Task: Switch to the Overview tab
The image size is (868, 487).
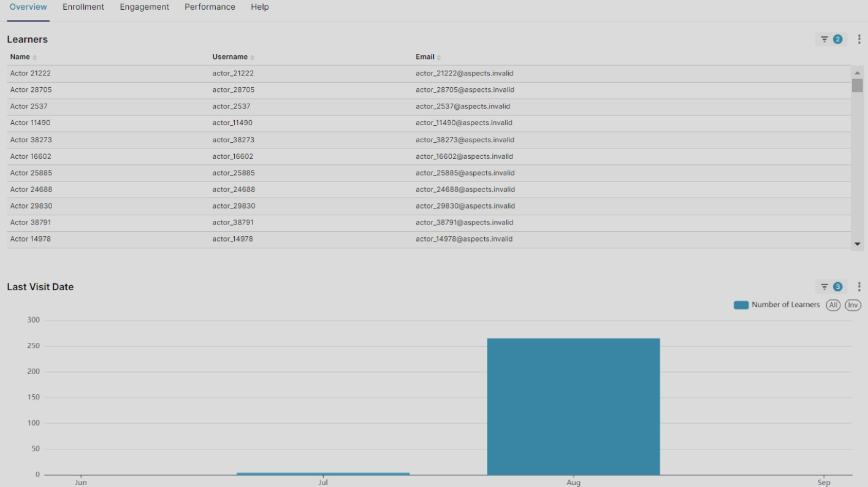Action: point(28,7)
